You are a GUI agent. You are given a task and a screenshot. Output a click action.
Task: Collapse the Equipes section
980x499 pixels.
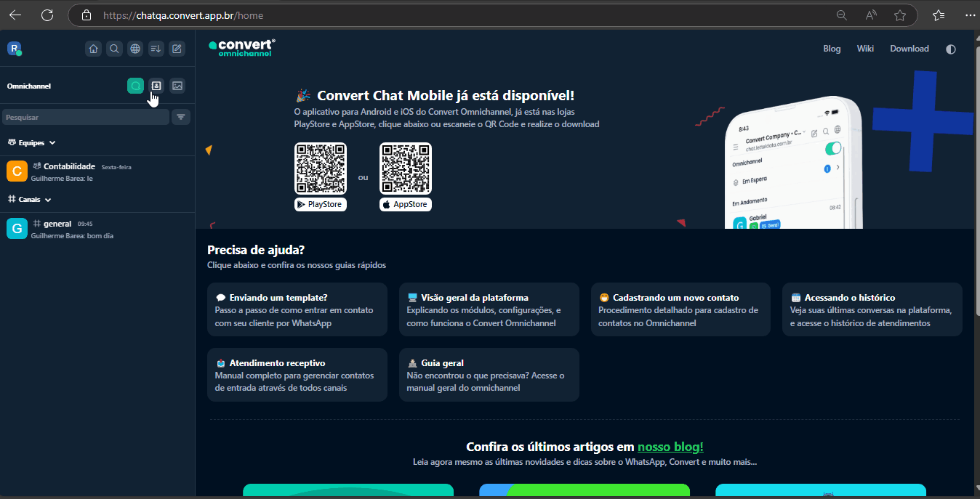(31, 143)
